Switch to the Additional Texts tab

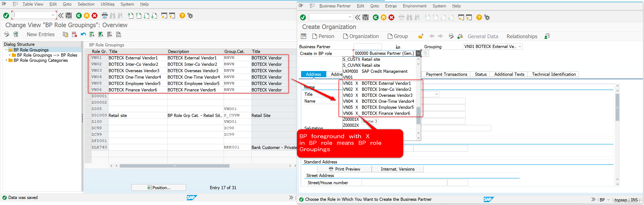pos(509,74)
